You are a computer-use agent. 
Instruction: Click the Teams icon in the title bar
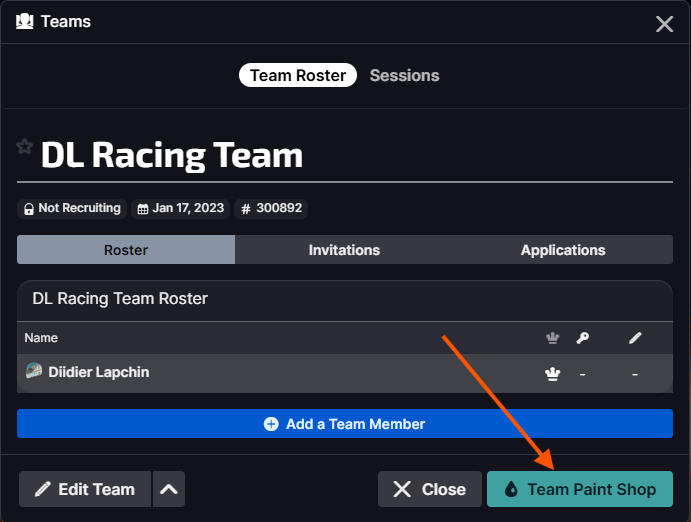tap(25, 20)
